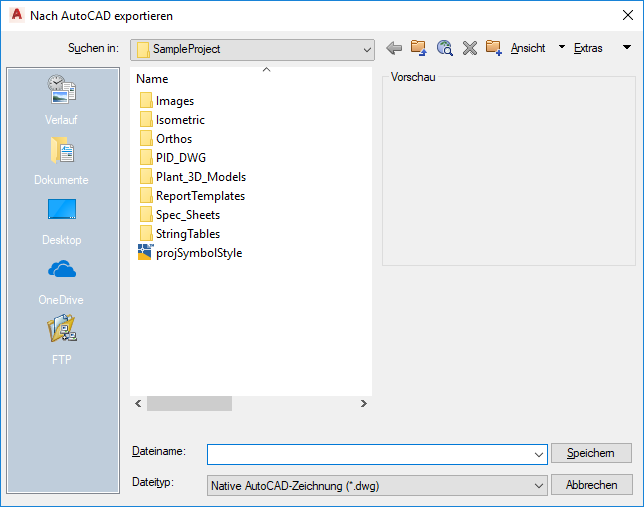Open the Dateityp file type dropdown
644x507 pixels.
pyautogui.click(x=377, y=486)
